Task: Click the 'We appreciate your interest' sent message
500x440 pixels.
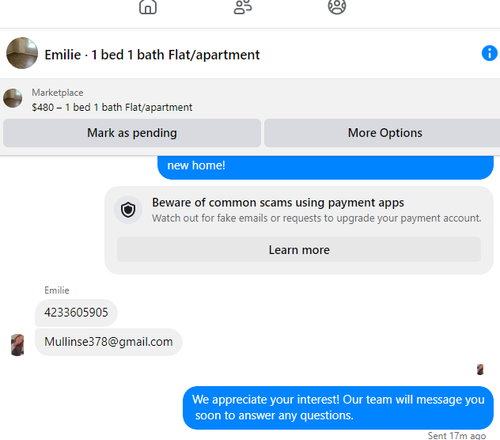Action: (338, 408)
